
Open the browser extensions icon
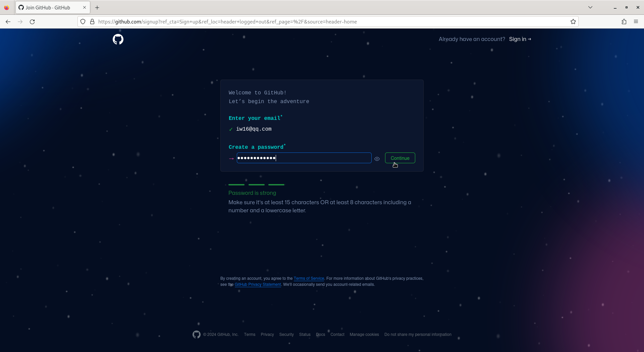pos(624,22)
